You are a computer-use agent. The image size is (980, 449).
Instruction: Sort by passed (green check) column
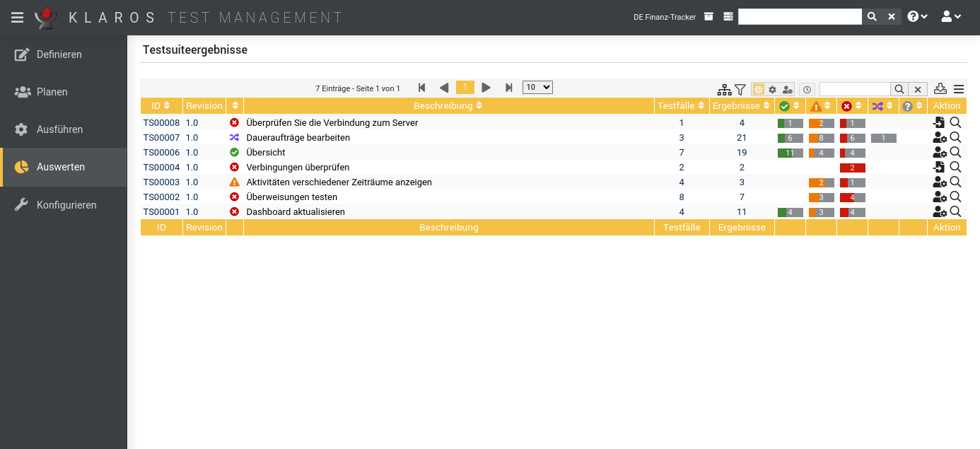[790, 106]
